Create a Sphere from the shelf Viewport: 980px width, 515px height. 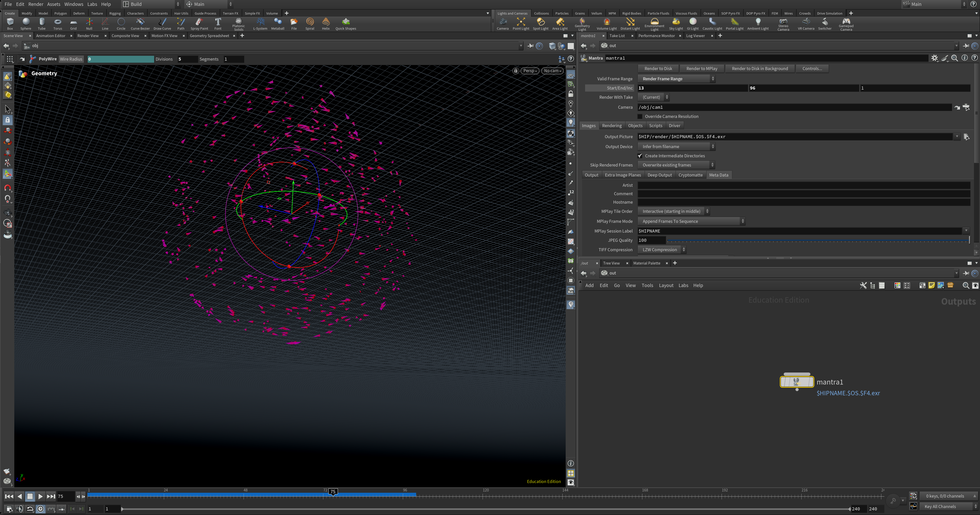point(26,24)
